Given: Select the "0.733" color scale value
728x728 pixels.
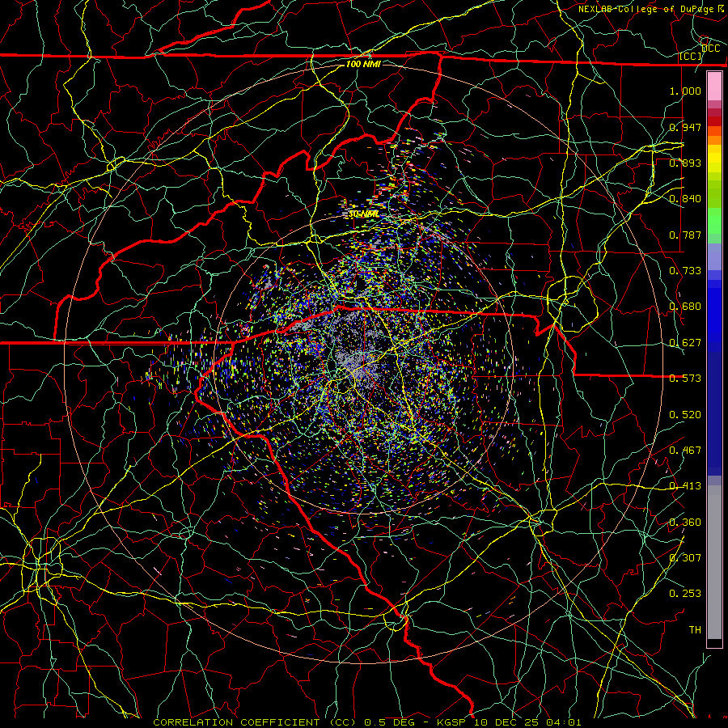Looking at the screenshot, I should [x=685, y=271].
